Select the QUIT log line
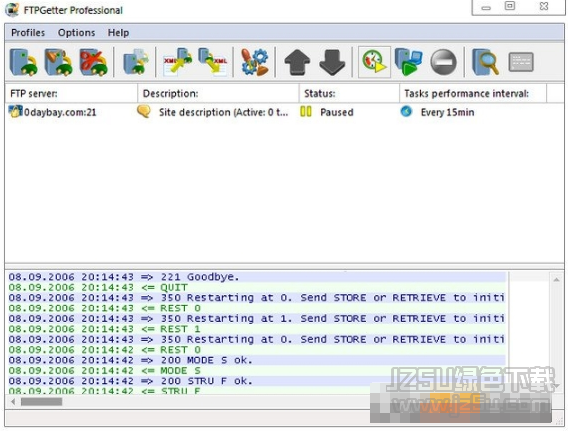 [256, 288]
